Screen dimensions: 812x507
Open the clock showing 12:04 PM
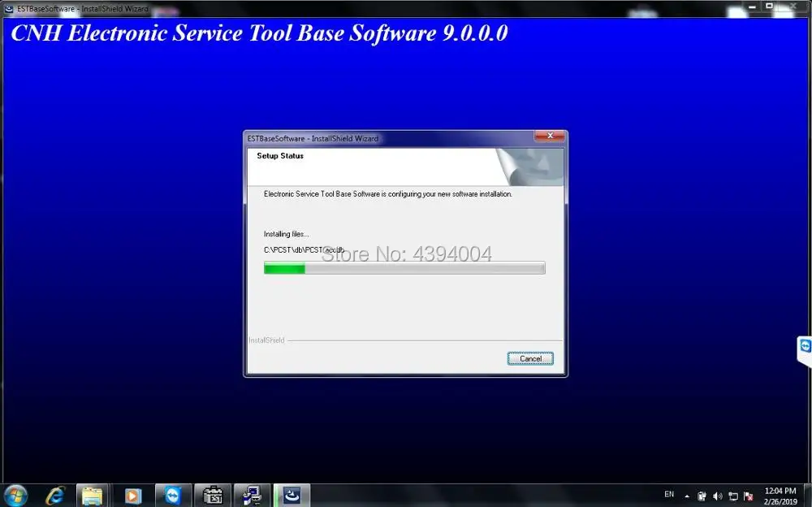[780, 496]
